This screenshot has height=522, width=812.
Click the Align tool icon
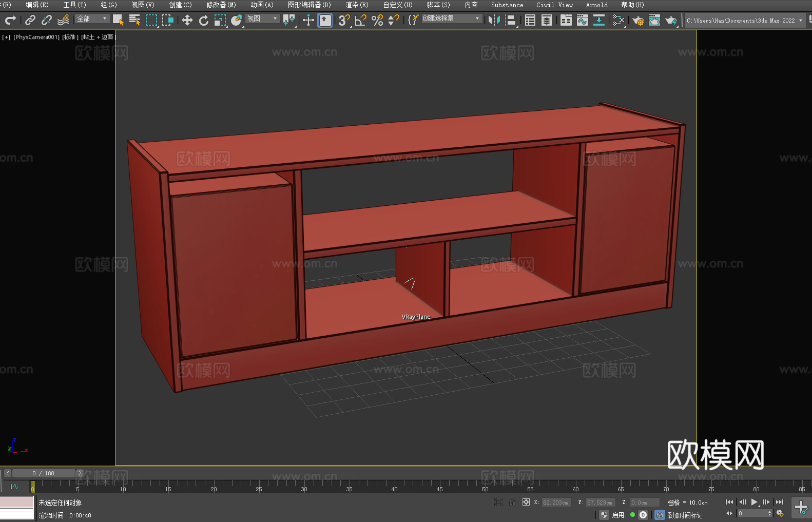pos(511,20)
